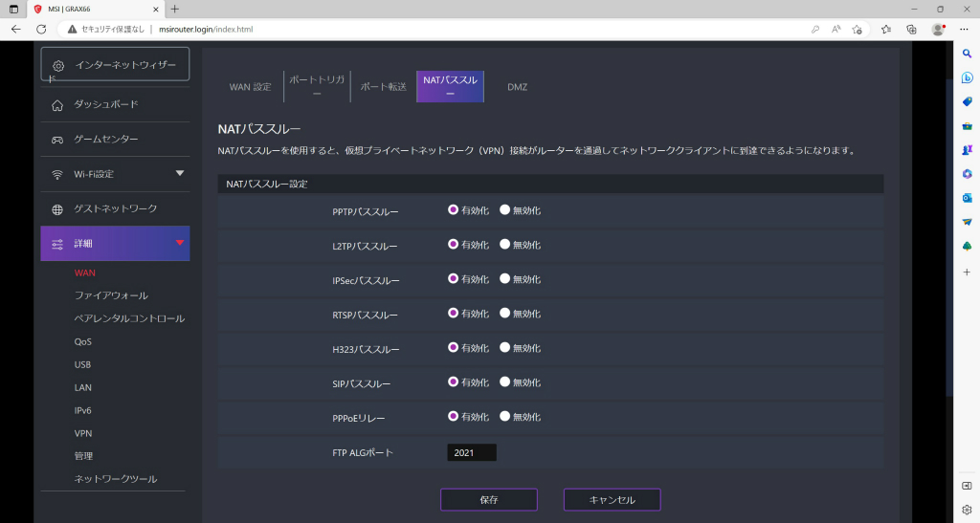Refresh the router page
The image size is (980, 523).
coord(41,30)
